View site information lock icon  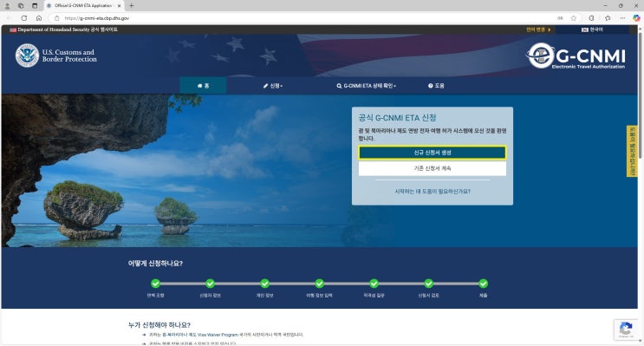click(57, 18)
